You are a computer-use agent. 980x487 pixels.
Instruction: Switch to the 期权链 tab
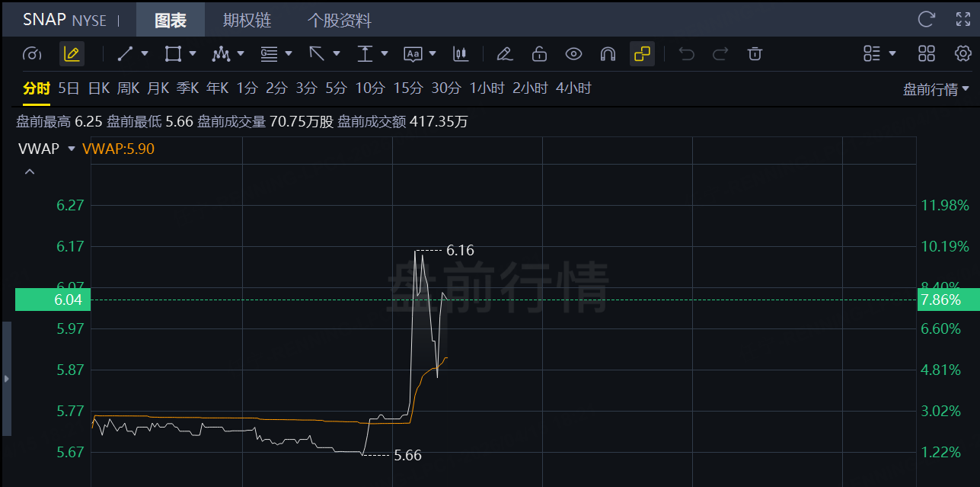click(247, 20)
